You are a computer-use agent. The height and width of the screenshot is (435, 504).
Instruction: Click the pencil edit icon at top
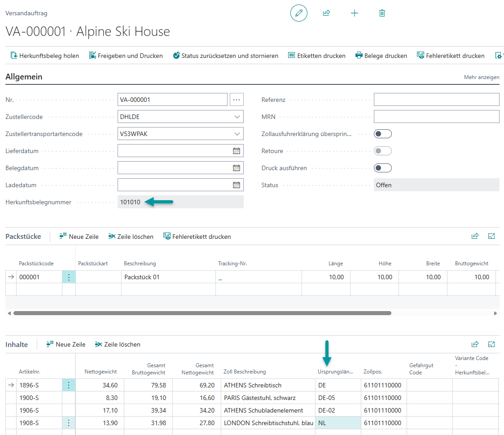click(x=299, y=13)
